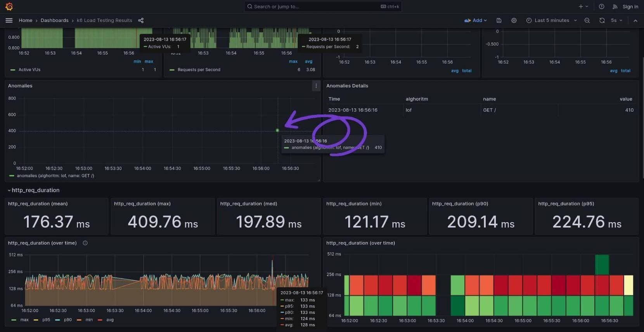Open the 5s refresh interval dropdown
The height and width of the screenshot is (332, 644).
(x=616, y=20)
